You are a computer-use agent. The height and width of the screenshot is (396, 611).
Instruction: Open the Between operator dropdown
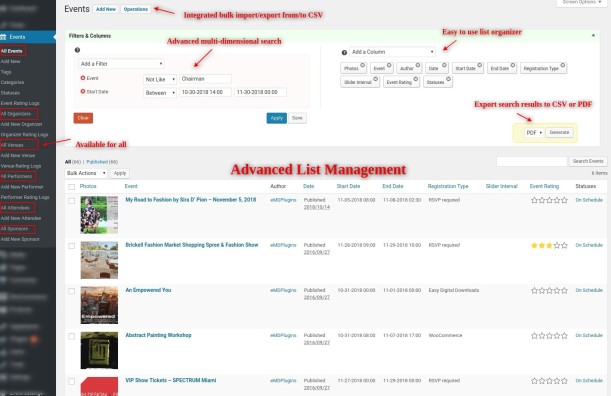click(x=160, y=93)
